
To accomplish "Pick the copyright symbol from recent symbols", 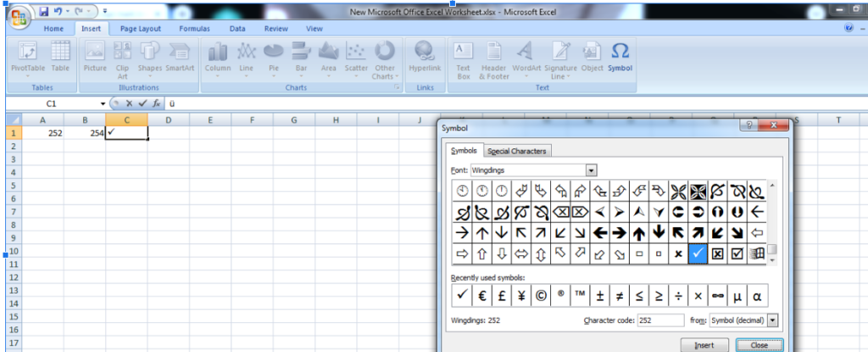I will (540, 295).
